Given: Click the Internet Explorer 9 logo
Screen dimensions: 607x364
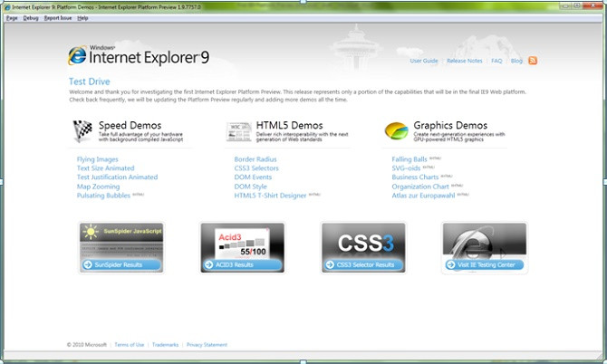Looking at the screenshot, I should (139, 56).
